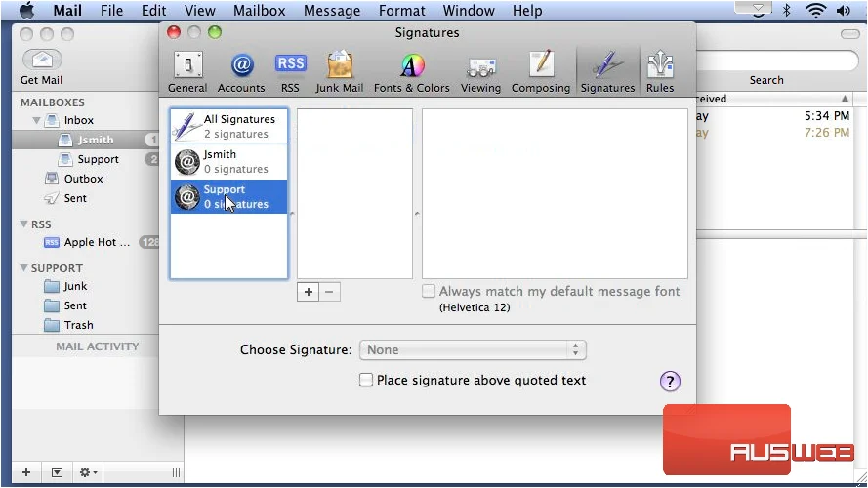868x488 pixels.
Task: Click the add mailbox plus icon
Action: [x=26, y=472]
